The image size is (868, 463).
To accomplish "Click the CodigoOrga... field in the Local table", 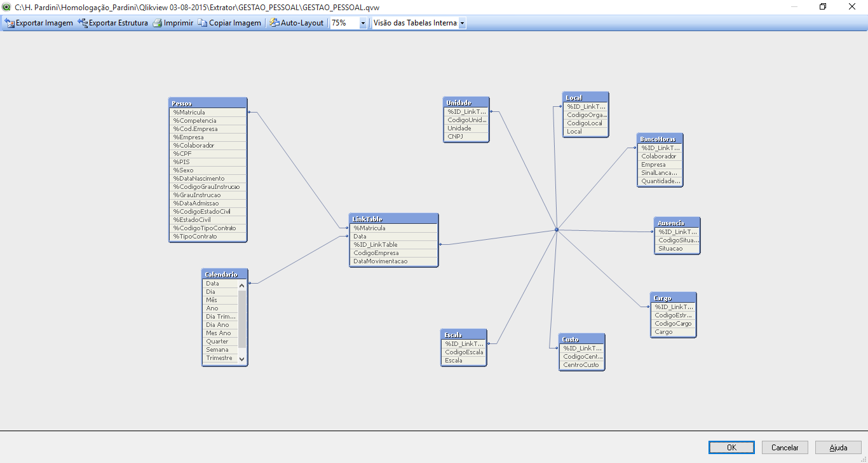I will (585, 114).
